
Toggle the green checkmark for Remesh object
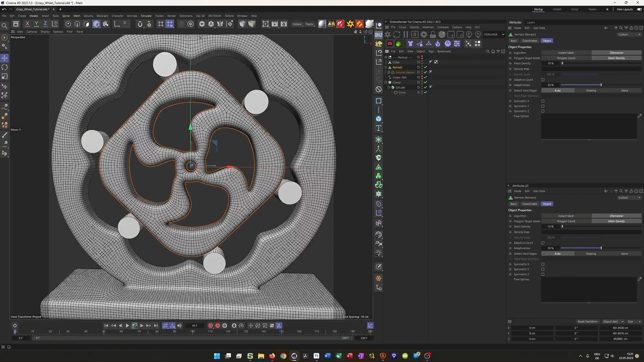(425, 67)
